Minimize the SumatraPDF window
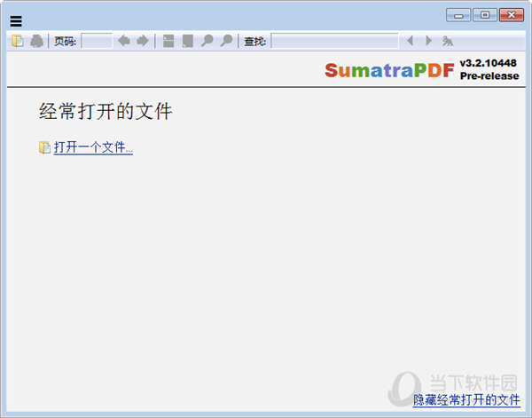This screenshot has height=418, width=532. (458, 15)
